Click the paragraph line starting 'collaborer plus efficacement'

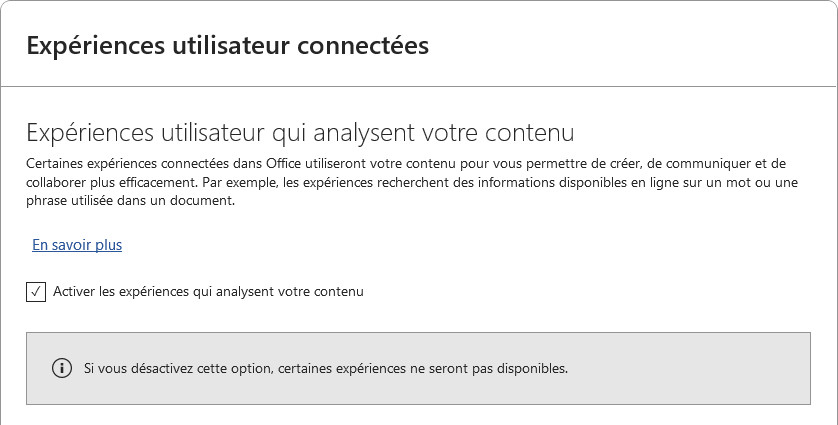tap(400, 182)
